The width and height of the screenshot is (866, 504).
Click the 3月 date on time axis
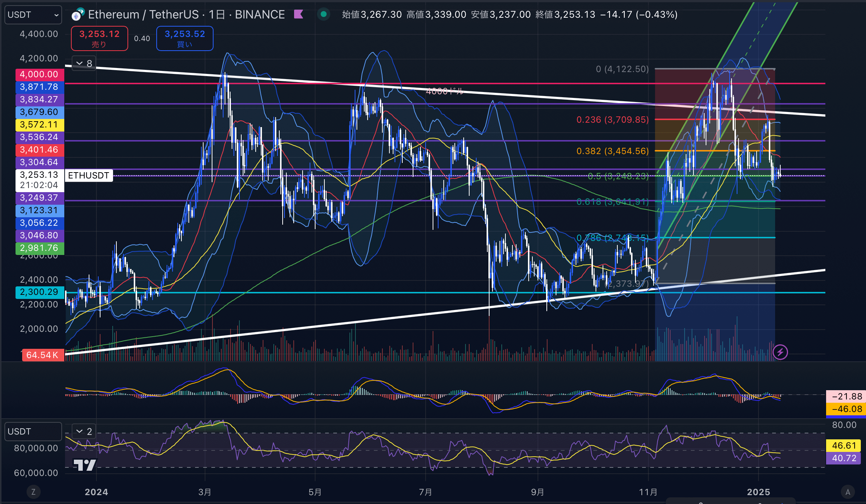(205, 492)
